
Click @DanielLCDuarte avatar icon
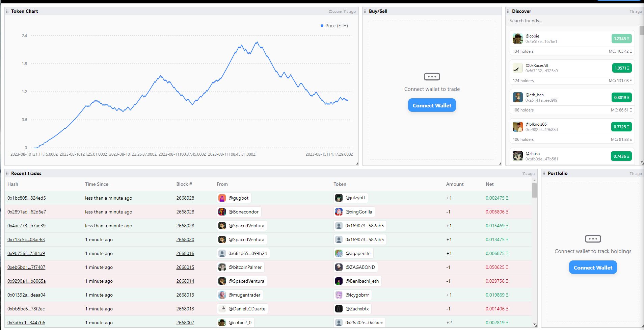[222, 309]
